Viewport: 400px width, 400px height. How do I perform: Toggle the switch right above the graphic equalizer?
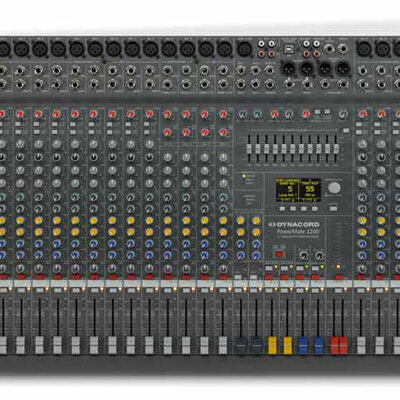point(346,130)
